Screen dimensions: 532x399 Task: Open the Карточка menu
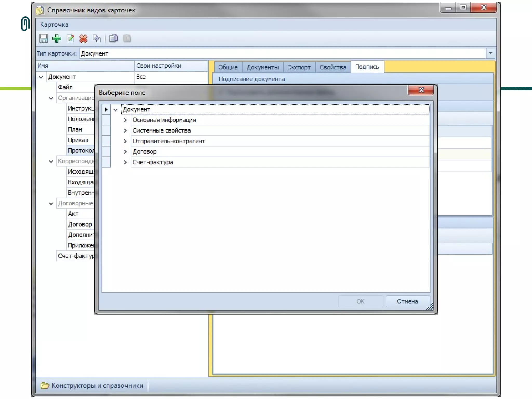[x=54, y=25]
